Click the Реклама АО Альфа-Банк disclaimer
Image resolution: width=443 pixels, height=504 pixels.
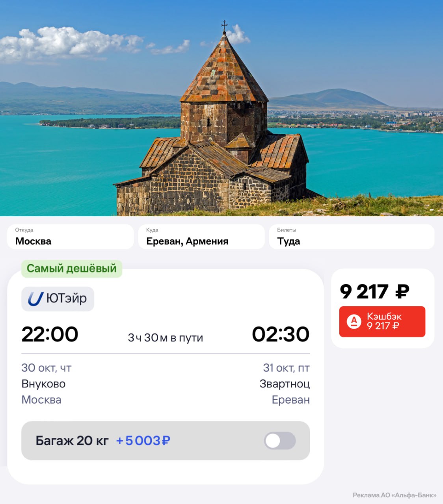[x=394, y=495]
